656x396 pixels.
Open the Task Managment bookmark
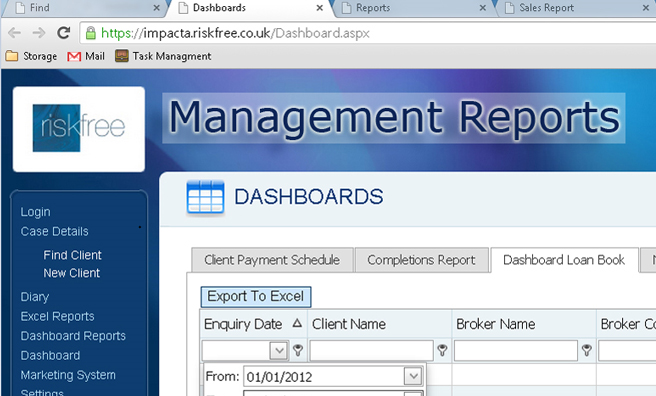point(163,56)
